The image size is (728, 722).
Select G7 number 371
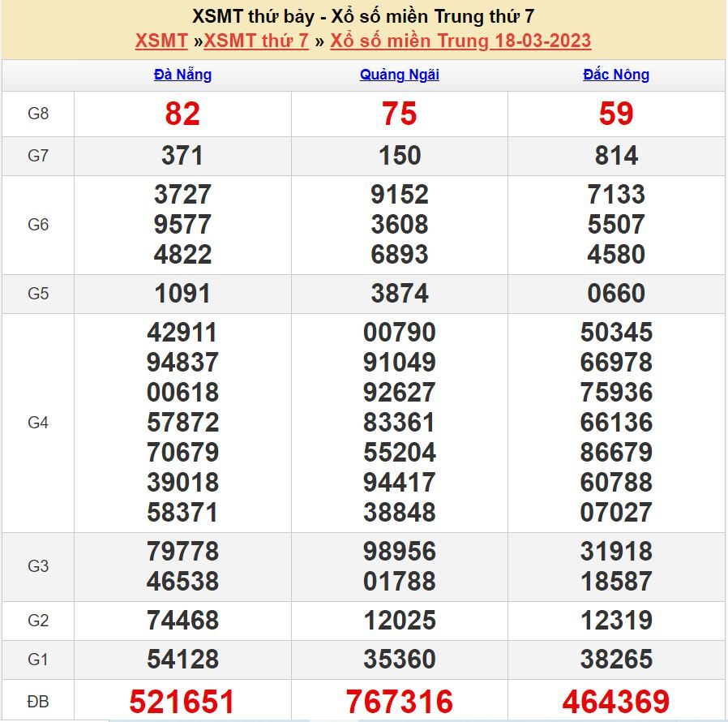coord(182,156)
